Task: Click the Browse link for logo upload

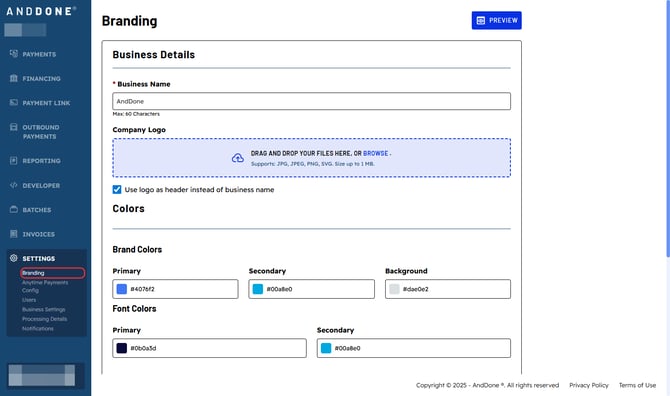Action: (376, 153)
